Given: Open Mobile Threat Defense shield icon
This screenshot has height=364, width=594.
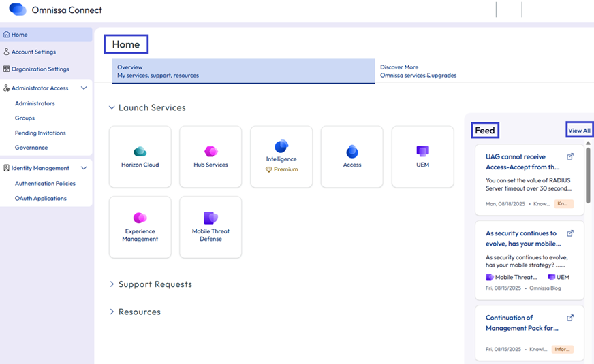Looking at the screenshot, I should pyautogui.click(x=211, y=218).
